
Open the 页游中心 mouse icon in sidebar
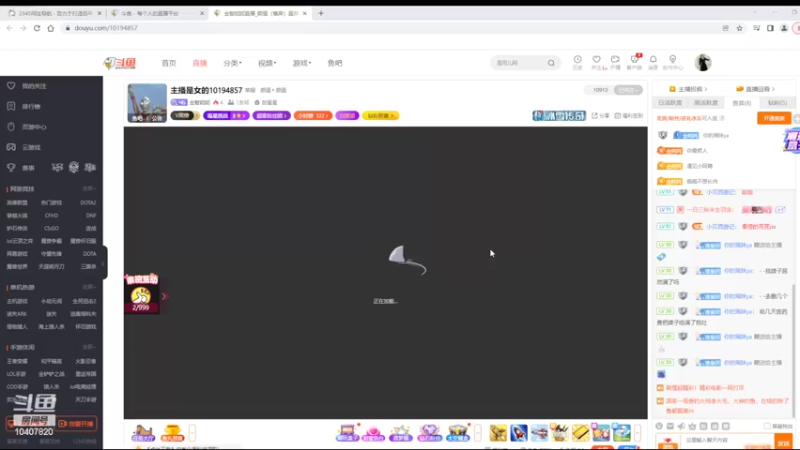point(11,127)
